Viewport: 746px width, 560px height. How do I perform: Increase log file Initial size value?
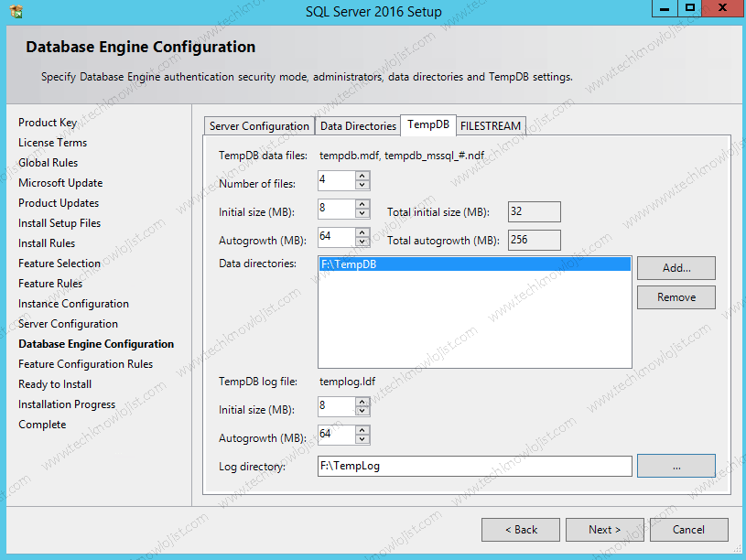pos(362,402)
